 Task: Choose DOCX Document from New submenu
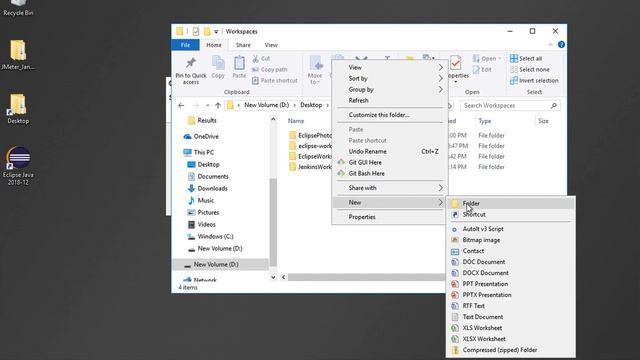(x=511, y=273)
